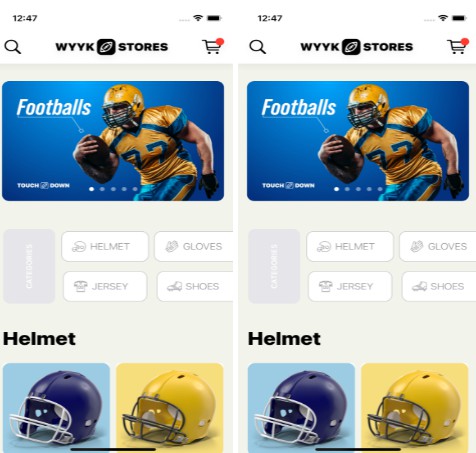Jump to third banner slide dot, right screen
This screenshot has height=453, width=476.
(358, 189)
